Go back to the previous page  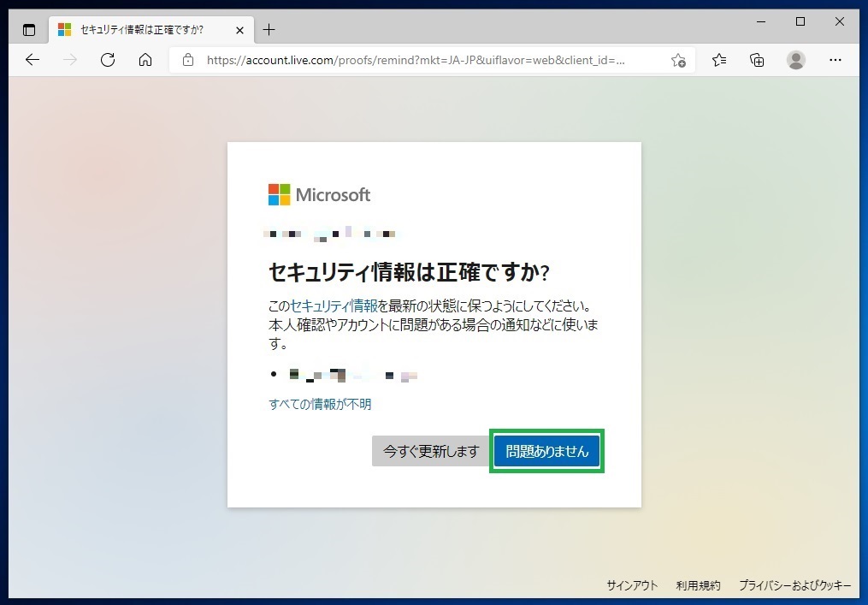(x=32, y=60)
